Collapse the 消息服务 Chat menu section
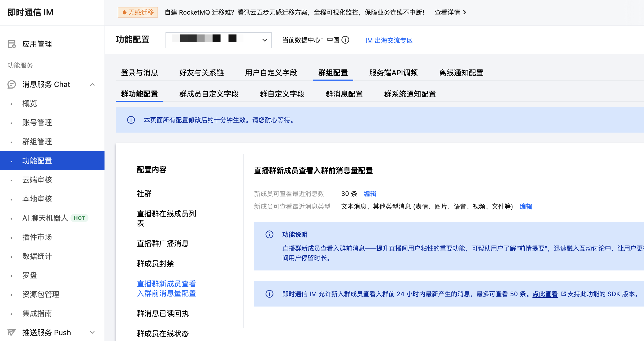 pos(92,85)
